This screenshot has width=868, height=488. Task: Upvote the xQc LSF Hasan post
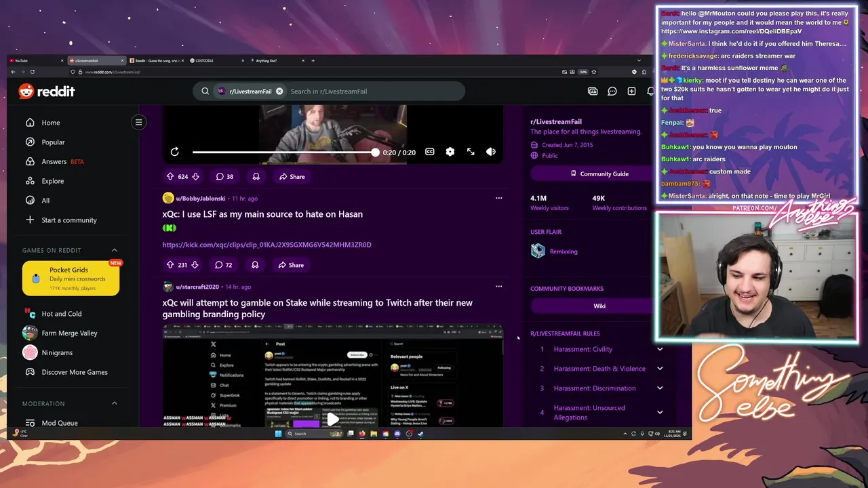click(x=170, y=265)
